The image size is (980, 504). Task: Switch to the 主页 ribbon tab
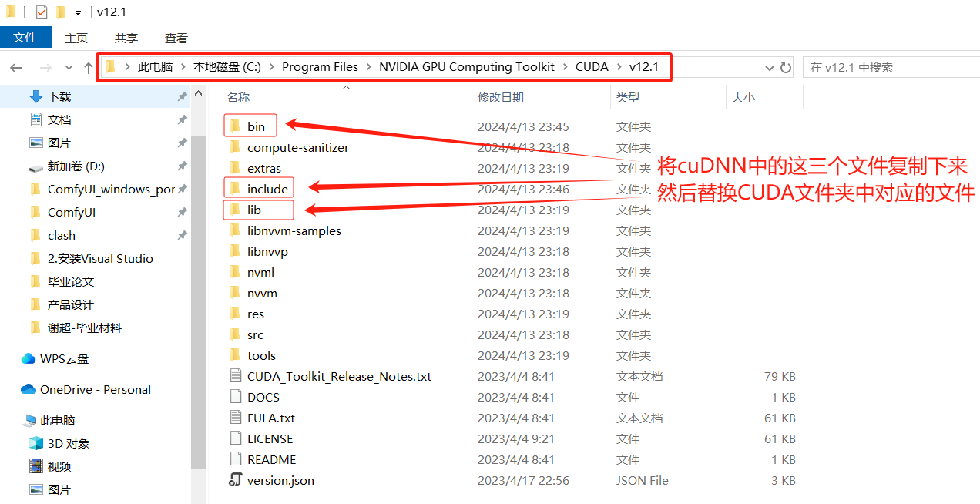pos(76,38)
